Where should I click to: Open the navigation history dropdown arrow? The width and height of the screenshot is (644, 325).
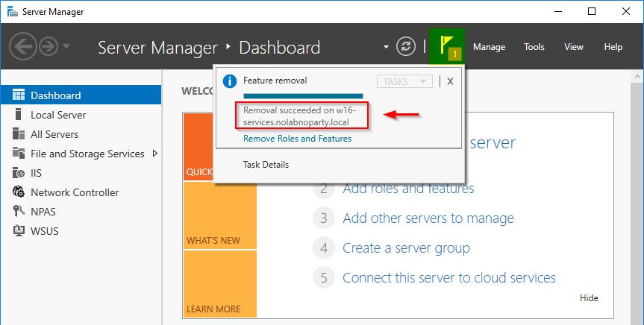click(x=66, y=46)
